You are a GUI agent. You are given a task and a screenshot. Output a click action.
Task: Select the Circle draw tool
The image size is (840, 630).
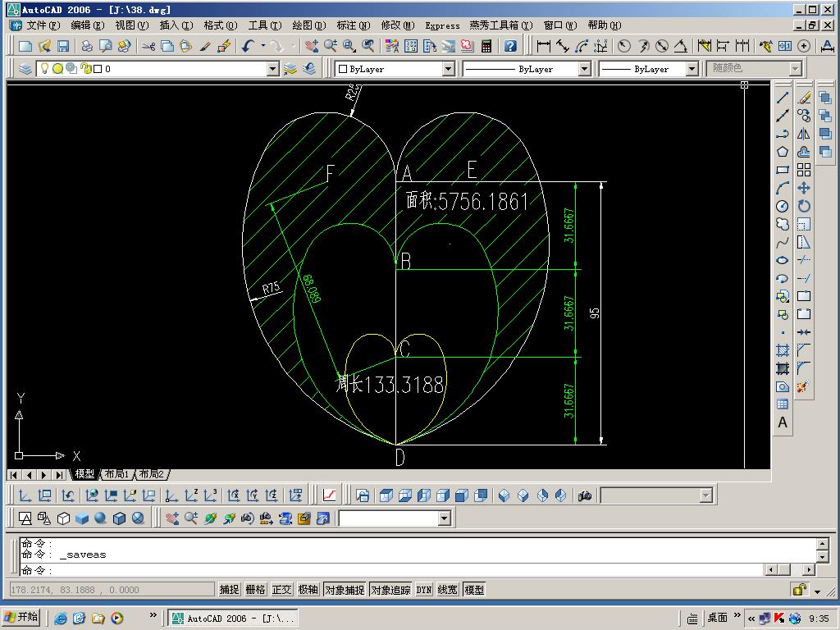[783, 206]
